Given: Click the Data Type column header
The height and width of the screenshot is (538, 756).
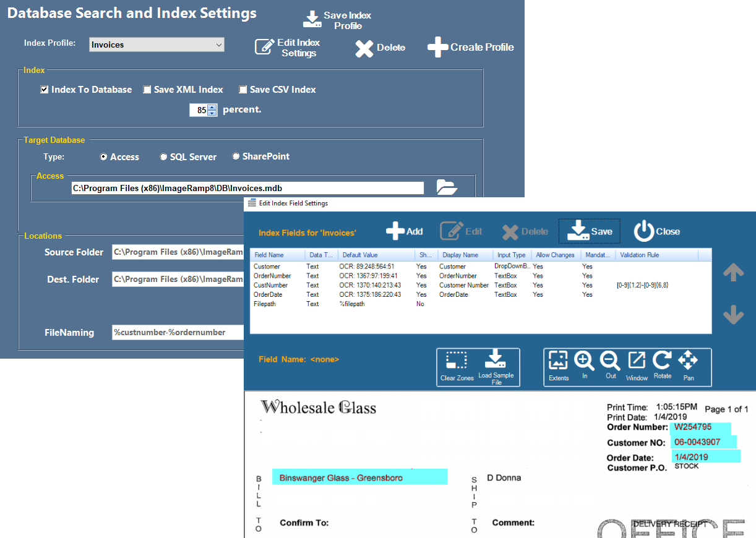Looking at the screenshot, I should (x=321, y=255).
